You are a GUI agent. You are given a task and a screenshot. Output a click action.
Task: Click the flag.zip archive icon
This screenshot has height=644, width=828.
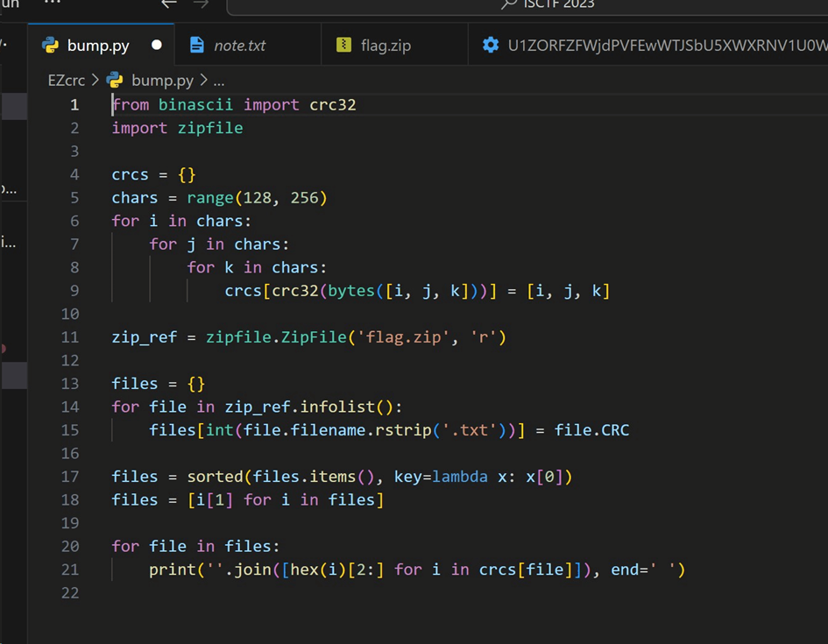coord(343,45)
